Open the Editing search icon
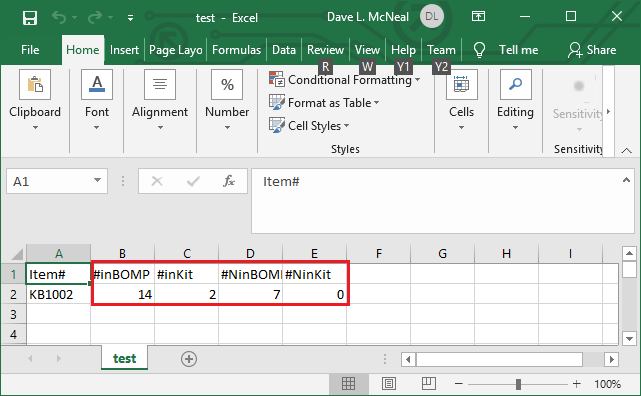The width and height of the screenshot is (641, 396). (x=515, y=85)
